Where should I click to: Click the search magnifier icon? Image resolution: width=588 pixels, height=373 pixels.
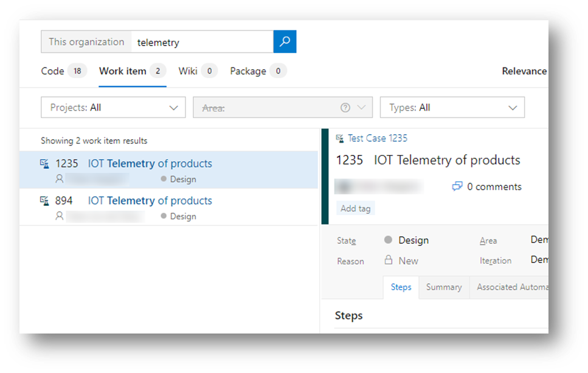[285, 42]
